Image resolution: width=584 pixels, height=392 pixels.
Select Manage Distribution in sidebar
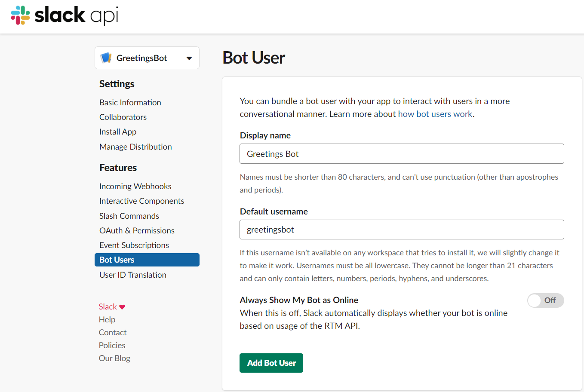pyautogui.click(x=135, y=147)
